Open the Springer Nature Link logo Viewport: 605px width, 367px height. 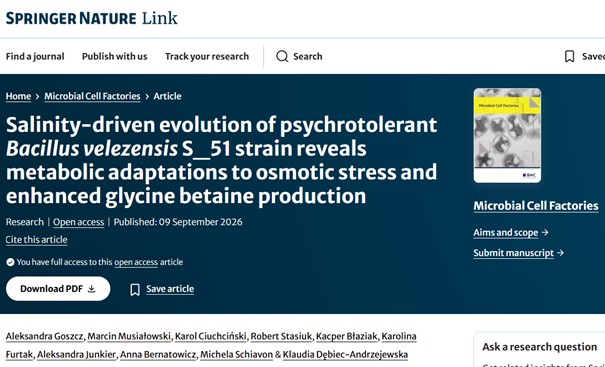coord(91,18)
